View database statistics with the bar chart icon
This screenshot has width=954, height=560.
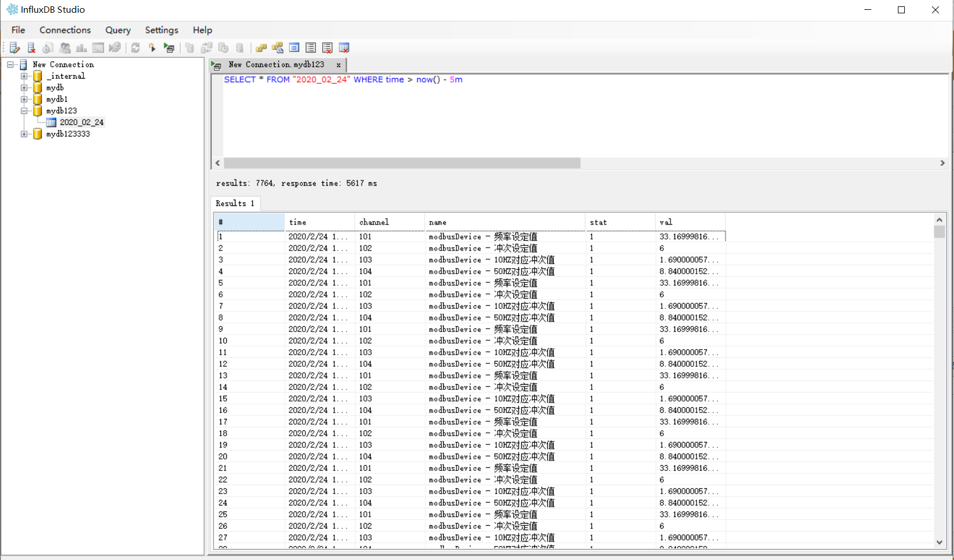pyautogui.click(x=82, y=47)
